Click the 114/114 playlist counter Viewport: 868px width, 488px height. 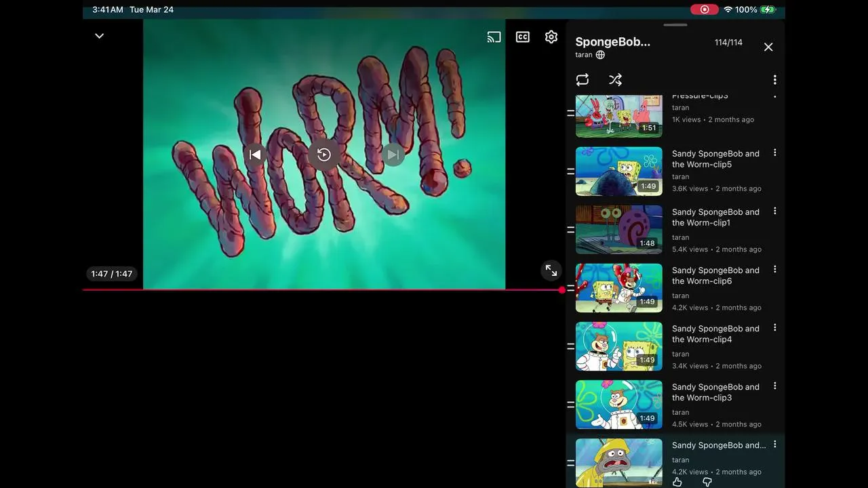click(x=728, y=43)
